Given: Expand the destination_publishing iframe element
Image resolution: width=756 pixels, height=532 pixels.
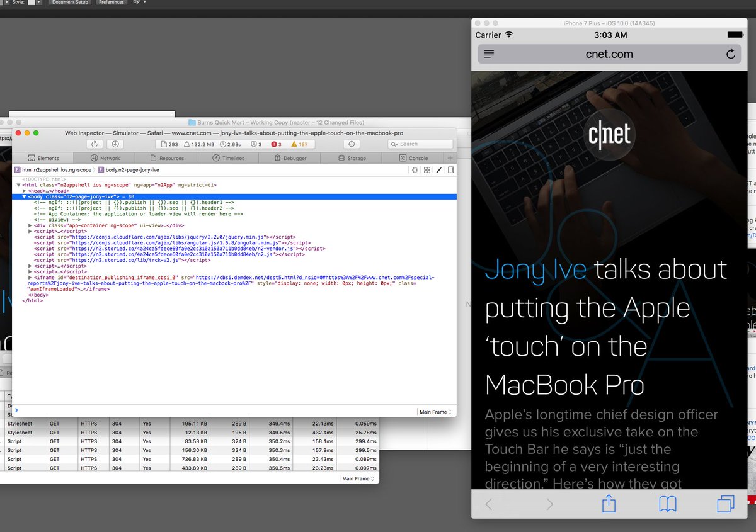Looking at the screenshot, I should coord(30,277).
